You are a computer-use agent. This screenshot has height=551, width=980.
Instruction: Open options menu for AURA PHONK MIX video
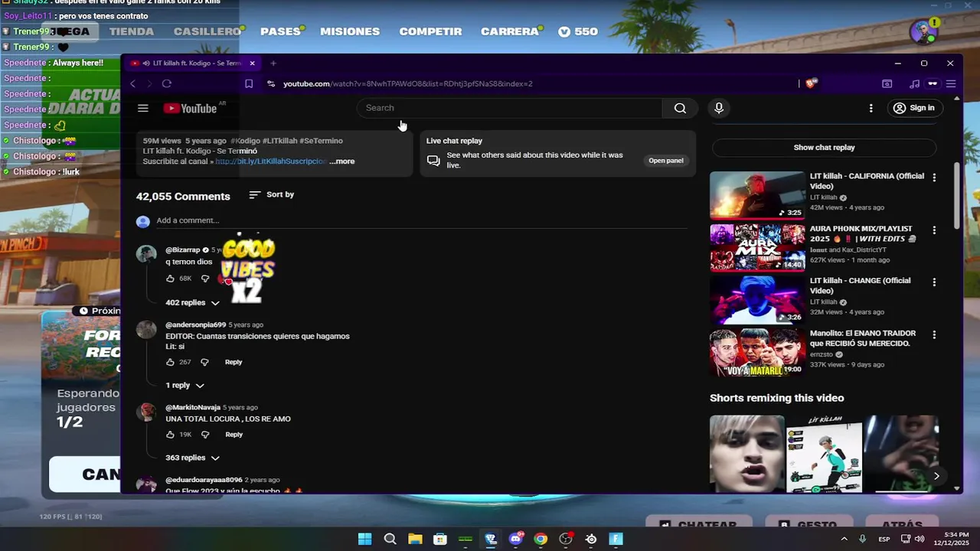934,230
